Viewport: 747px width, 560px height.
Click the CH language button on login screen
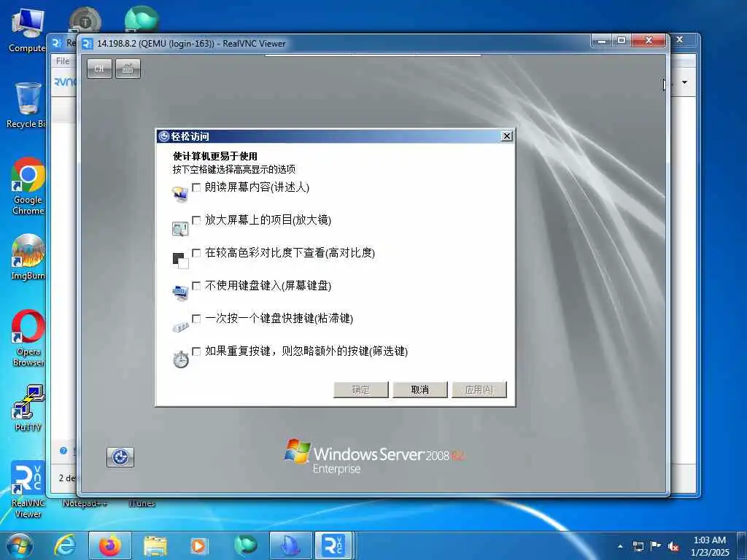coord(99,69)
